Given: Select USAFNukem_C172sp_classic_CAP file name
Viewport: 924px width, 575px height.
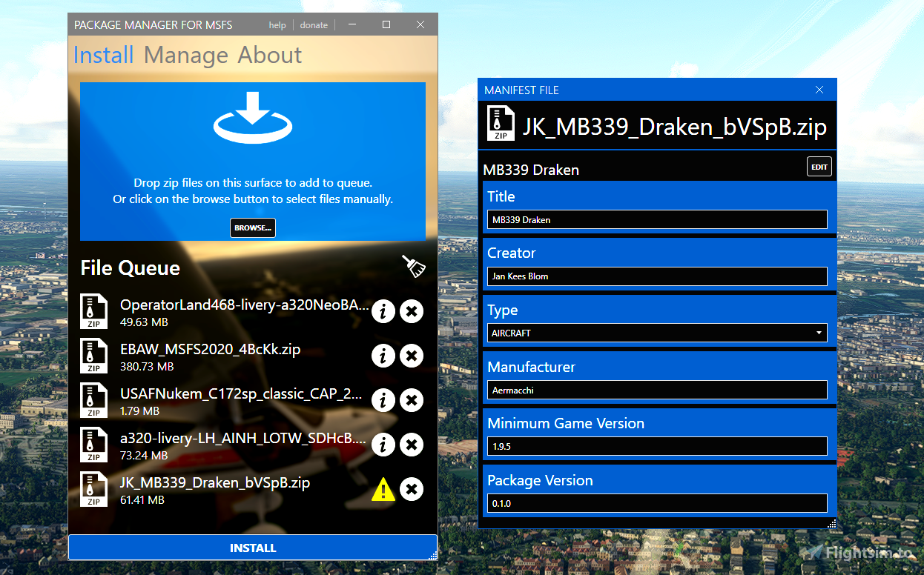Looking at the screenshot, I should point(242,393).
